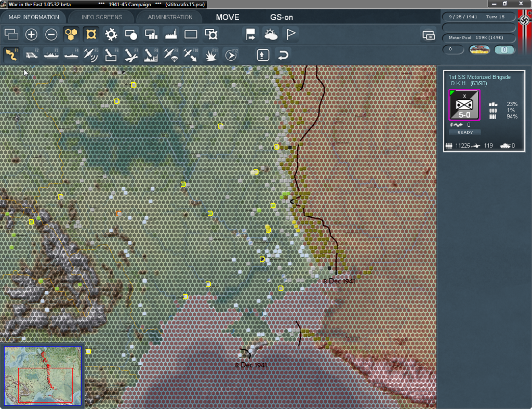The image size is (532, 409).
Task: Click the F12 circled arrow icon
Action: tap(231, 55)
